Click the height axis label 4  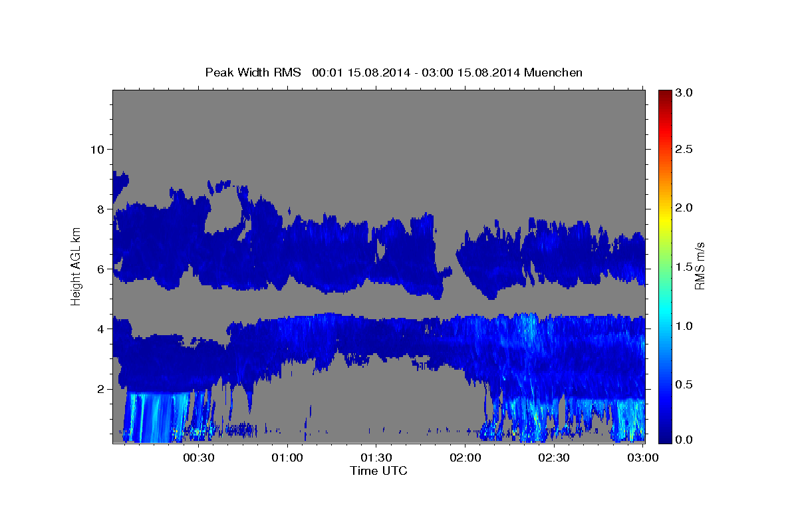tap(100, 329)
